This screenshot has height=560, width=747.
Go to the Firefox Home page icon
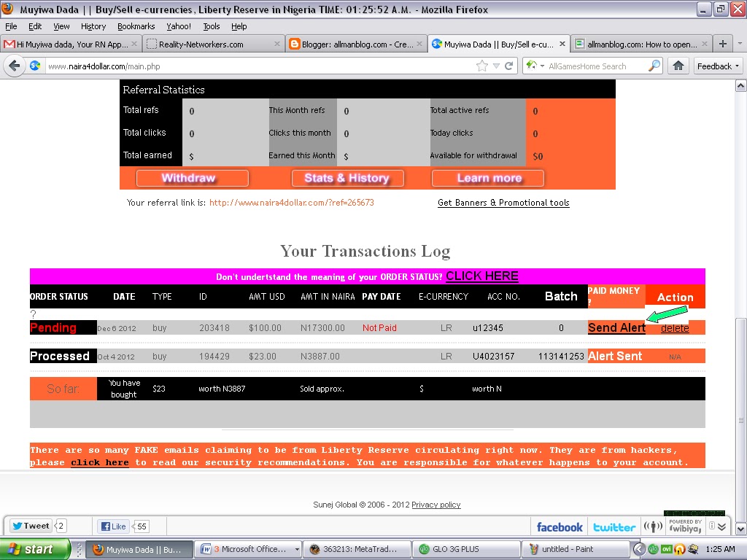678,66
